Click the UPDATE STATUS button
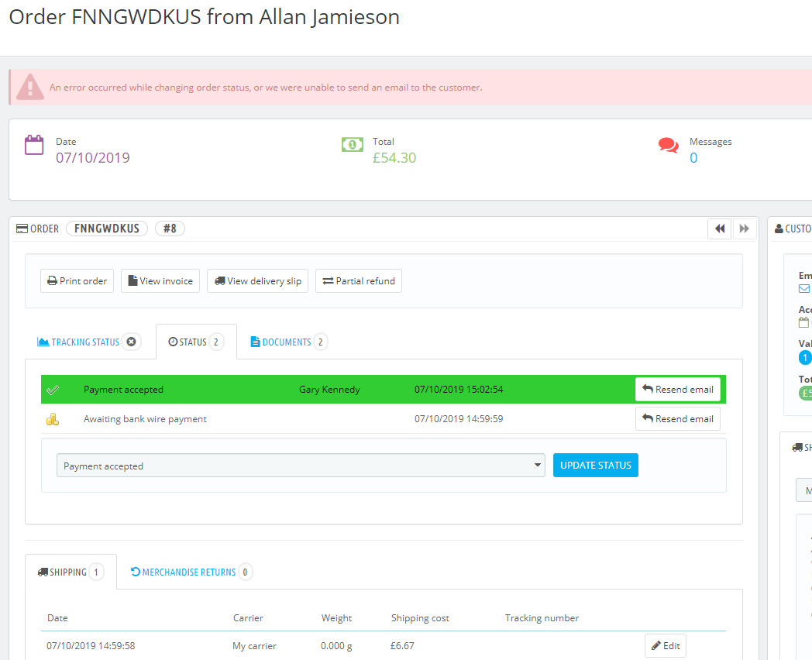Screen dimensions: 812x660 point(596,466)
